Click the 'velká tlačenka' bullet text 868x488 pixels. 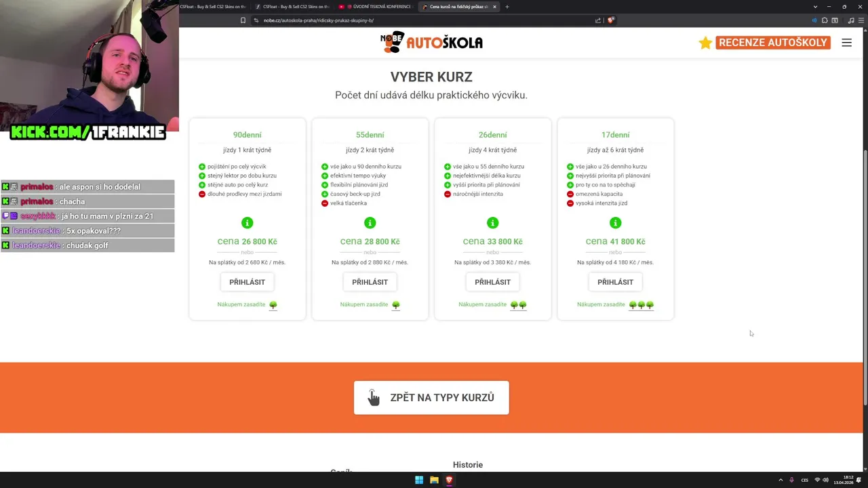(349, 203)
